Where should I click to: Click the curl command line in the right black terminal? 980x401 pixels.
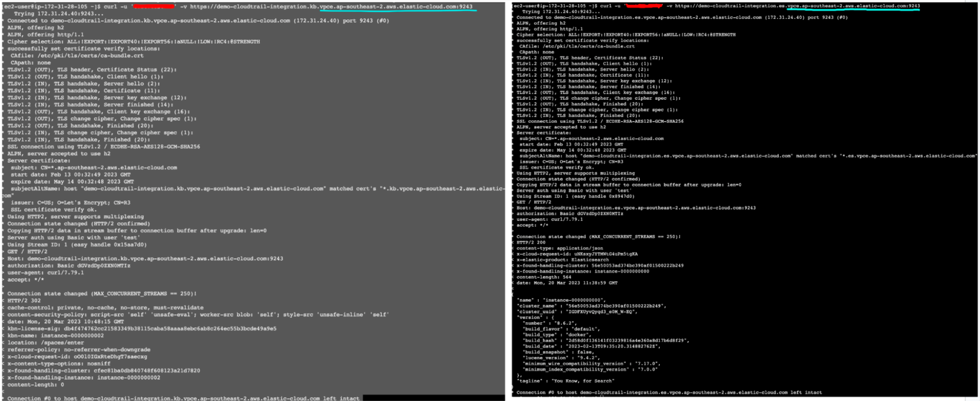pyautogui.click(x=717, y=6)
